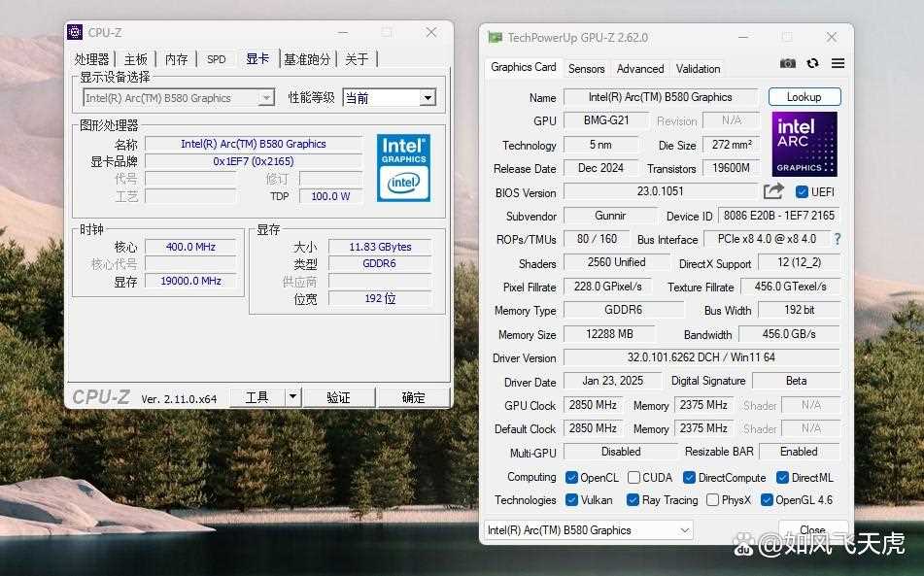The height and width of the screenshot is (576, 924).
Task: Click the Lookup button
Action: pyautogui.click(x=804, y=96)
